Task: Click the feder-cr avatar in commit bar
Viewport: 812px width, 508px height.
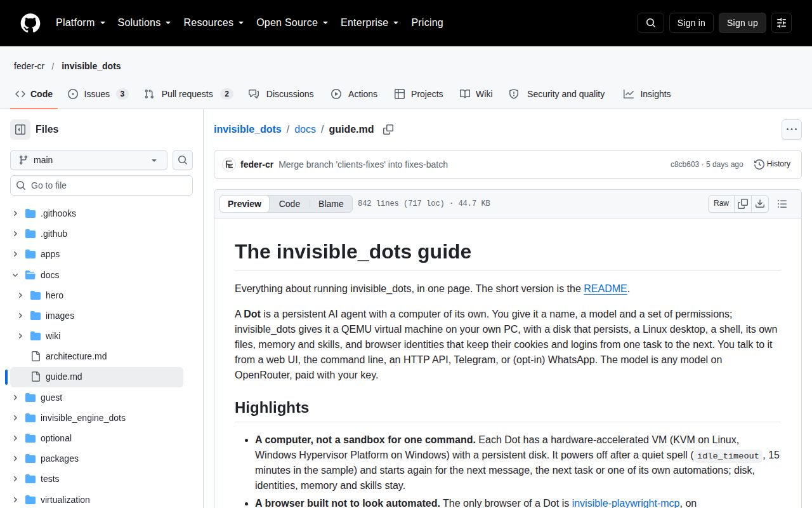Action: [x=229, y=164]
